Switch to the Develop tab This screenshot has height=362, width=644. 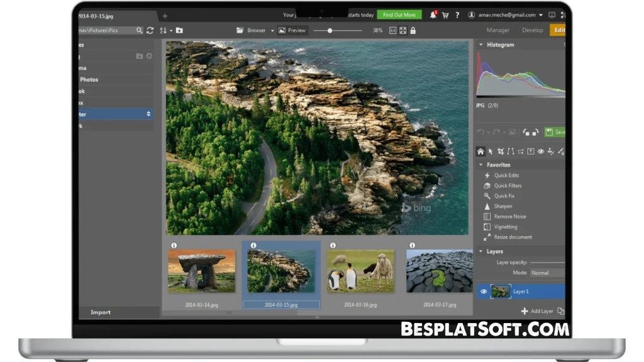click(x=532, y=30)
